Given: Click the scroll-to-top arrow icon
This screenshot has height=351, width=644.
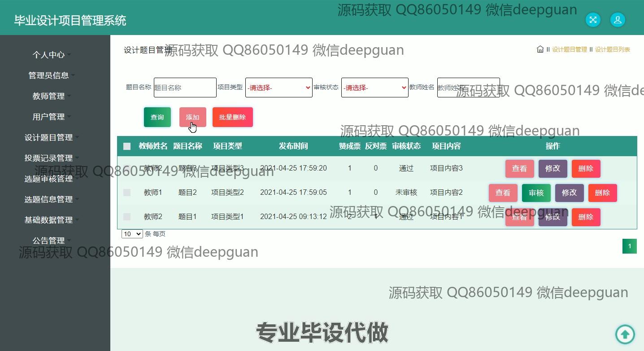Looking at the screenshot, I should [625, 334].
